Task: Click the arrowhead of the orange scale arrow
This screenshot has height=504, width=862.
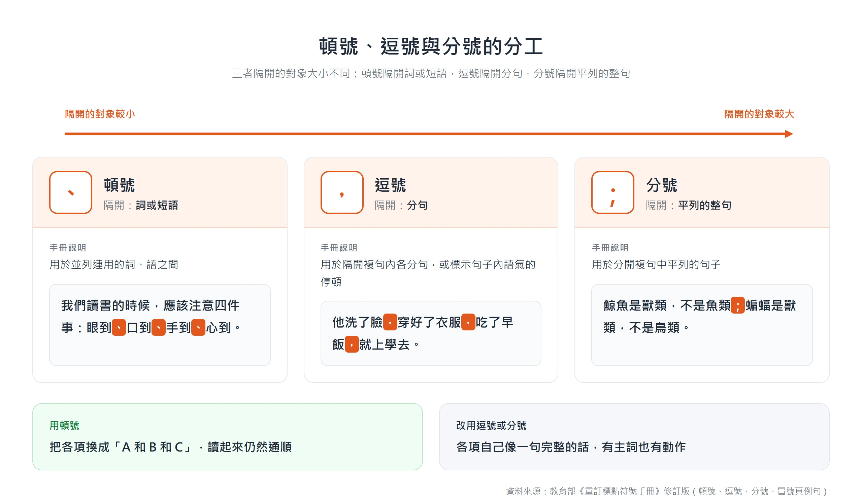Action: 789,134
